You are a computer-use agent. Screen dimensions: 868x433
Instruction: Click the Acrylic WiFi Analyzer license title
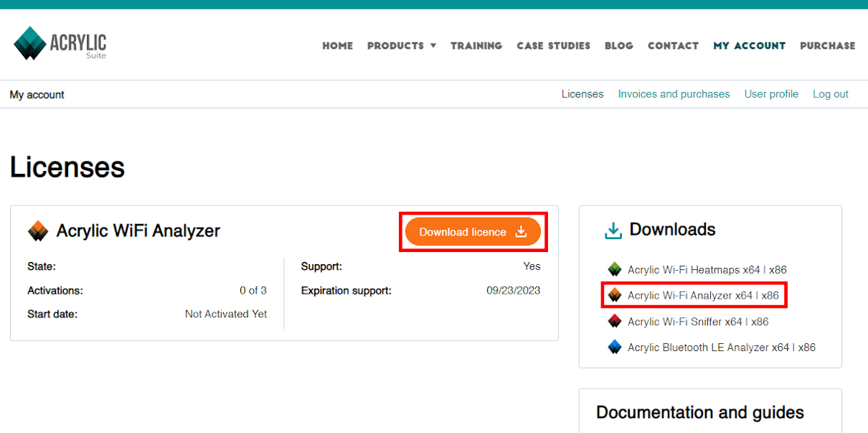[x=138, y=231]
